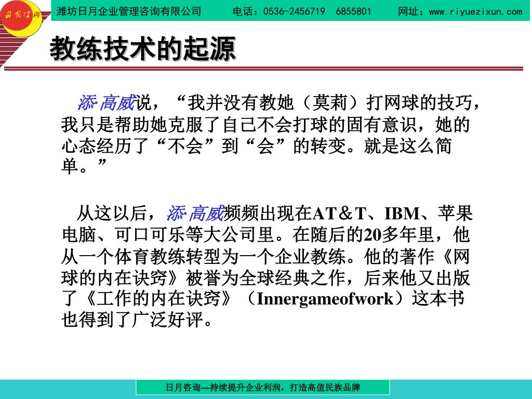Click the text IBM
Screen dimensions: 532x399
[402, 214]
